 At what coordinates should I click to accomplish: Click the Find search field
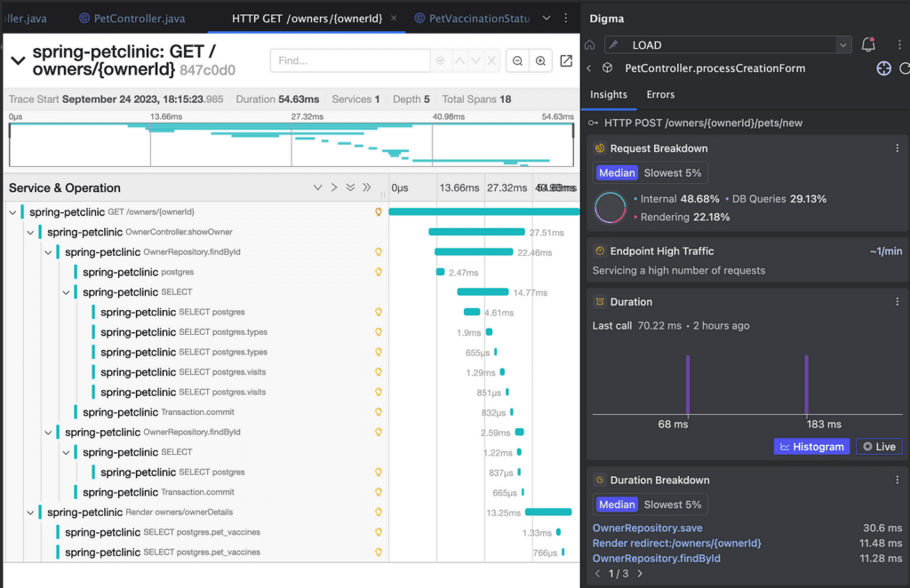click(351, 61)
